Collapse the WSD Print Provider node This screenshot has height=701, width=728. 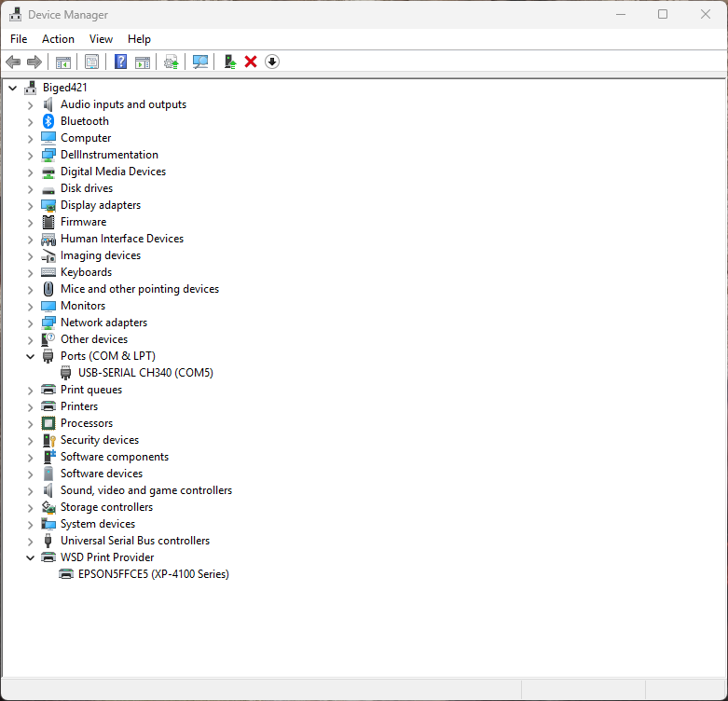[x=30, y=557]
